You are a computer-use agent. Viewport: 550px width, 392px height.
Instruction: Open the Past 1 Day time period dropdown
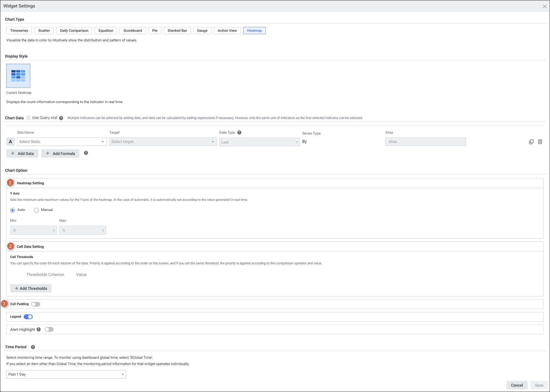pos(66,374)
